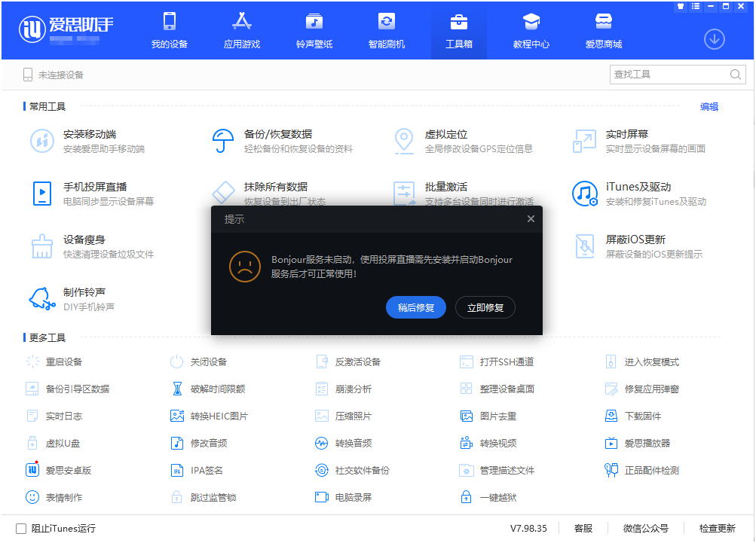
Task: Click the 立即修复 repair now button
Action: [485, 307]
